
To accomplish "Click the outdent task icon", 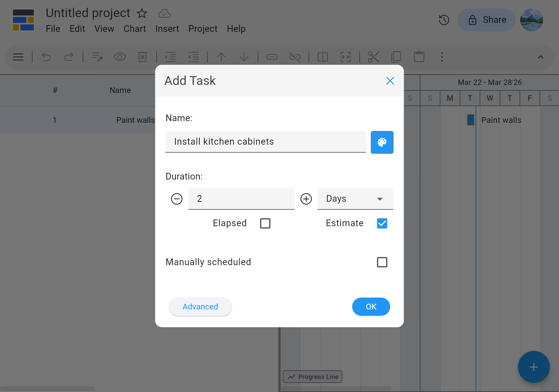I will pos(193,57).
